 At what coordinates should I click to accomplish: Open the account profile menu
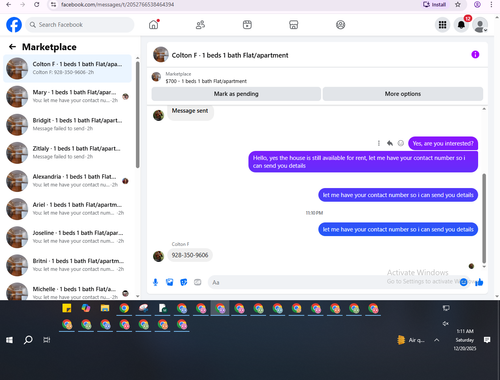point(480,25)
